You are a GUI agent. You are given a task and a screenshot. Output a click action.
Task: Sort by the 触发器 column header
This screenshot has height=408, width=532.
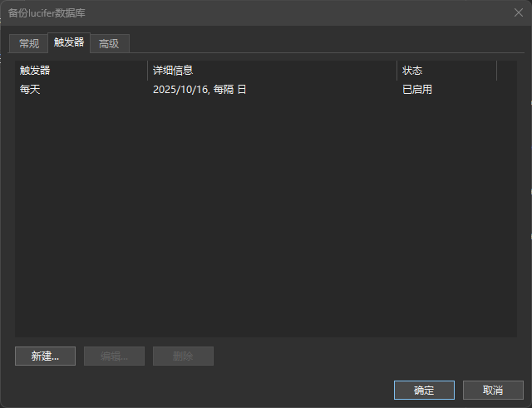[x=81, y=71]
